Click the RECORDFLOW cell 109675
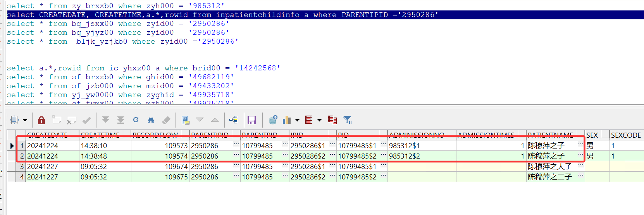644x215 pixels. coord(160,177)
